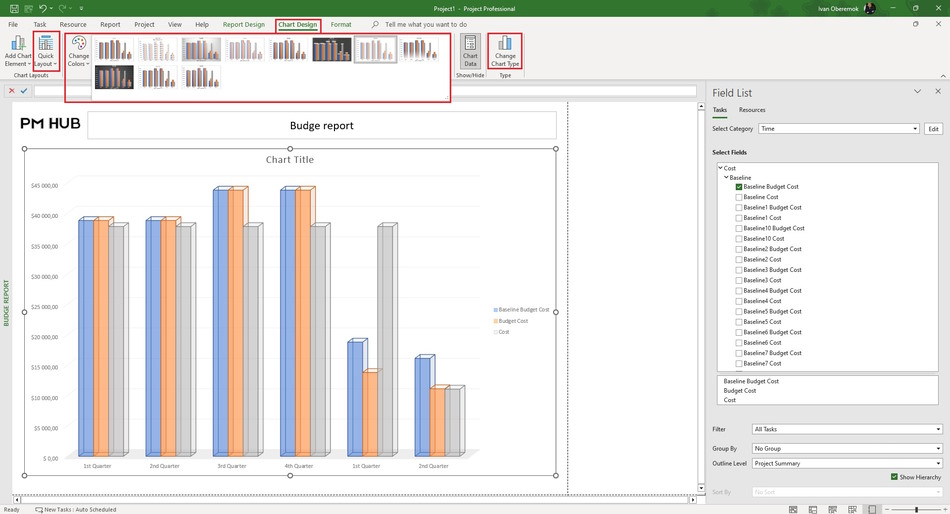Confirm entry with the blue checkmark
The image size is (950, 514).
(24, 90)
